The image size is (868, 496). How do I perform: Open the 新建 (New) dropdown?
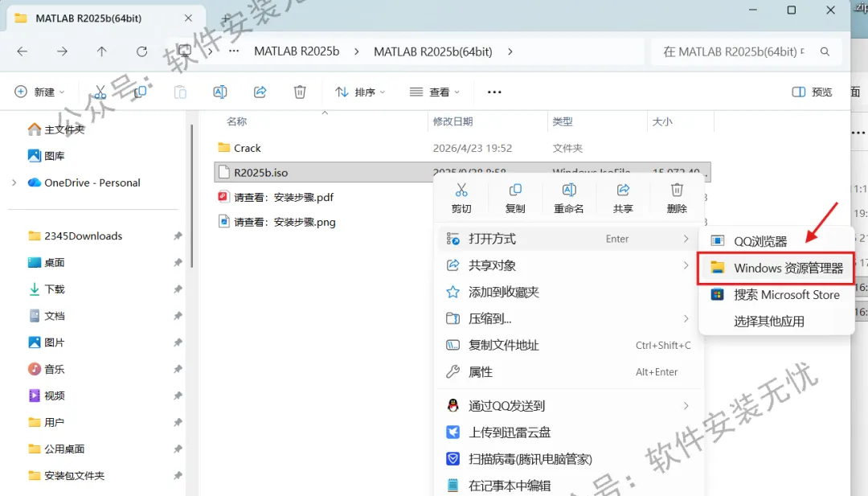click(x=39, y=92)
